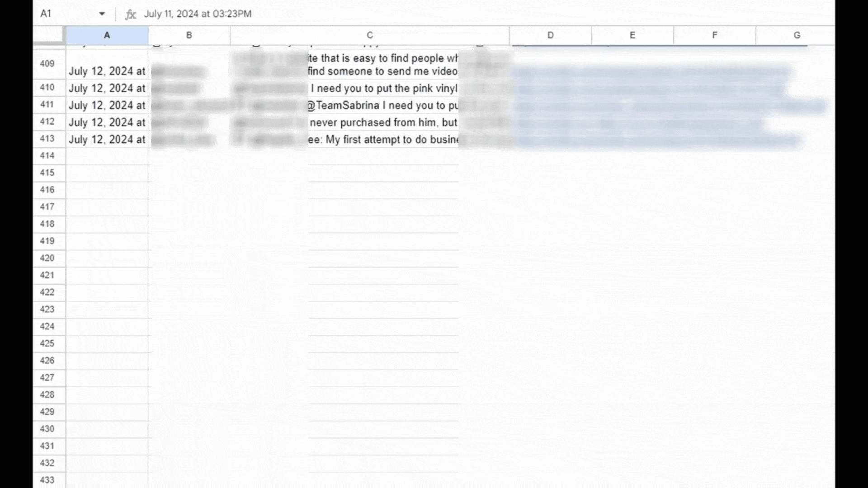Select column A header

click(x=107, y=35)
